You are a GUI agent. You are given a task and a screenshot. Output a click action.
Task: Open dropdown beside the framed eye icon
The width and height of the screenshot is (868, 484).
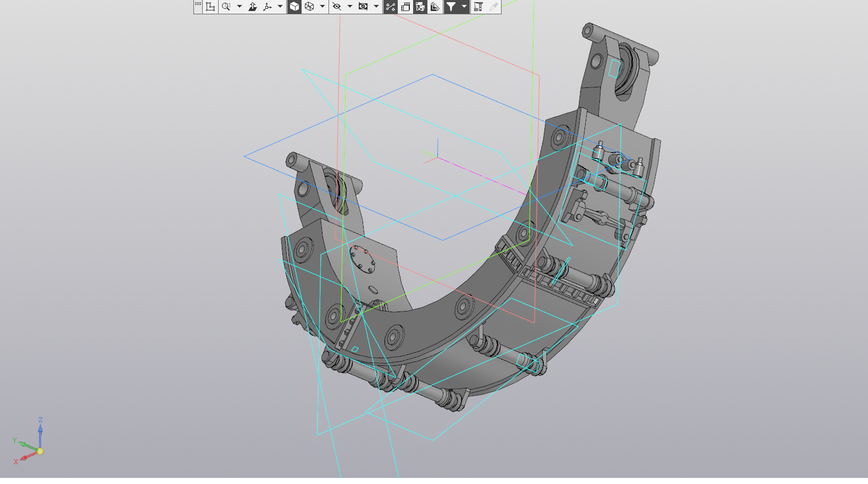376,7
